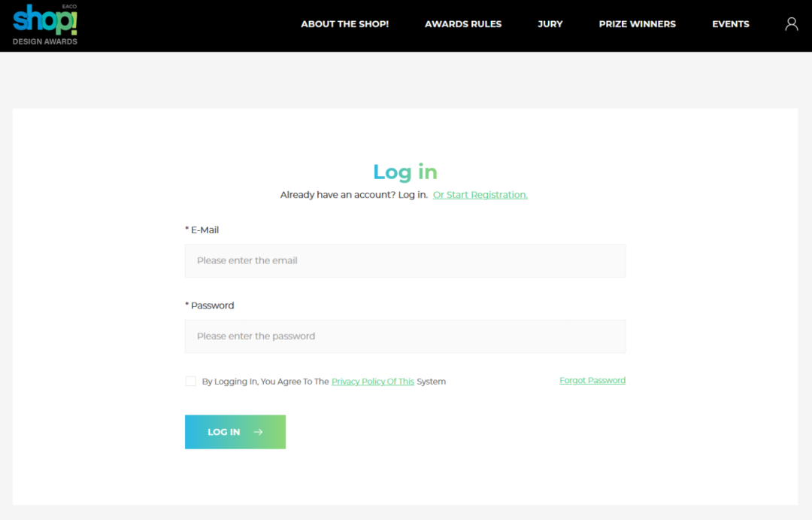Image resolution: width=812 pixels, height=520 pixels.
Task: Focus the Password input field
Action: coord(404,336)
